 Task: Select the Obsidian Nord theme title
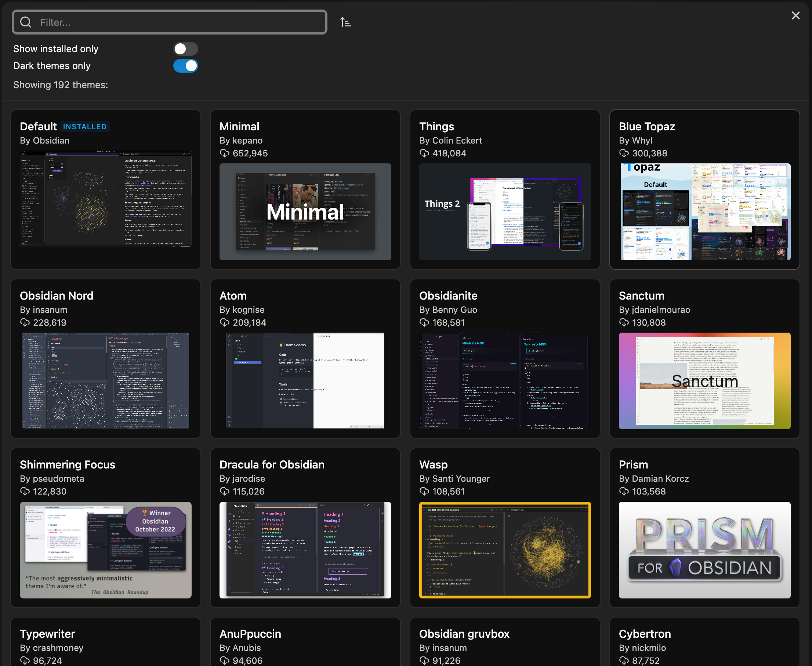57,296
